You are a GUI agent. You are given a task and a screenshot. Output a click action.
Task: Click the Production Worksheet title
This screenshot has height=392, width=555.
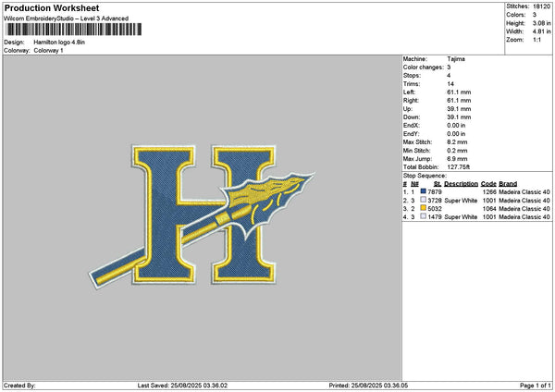[x=52, y=8]
